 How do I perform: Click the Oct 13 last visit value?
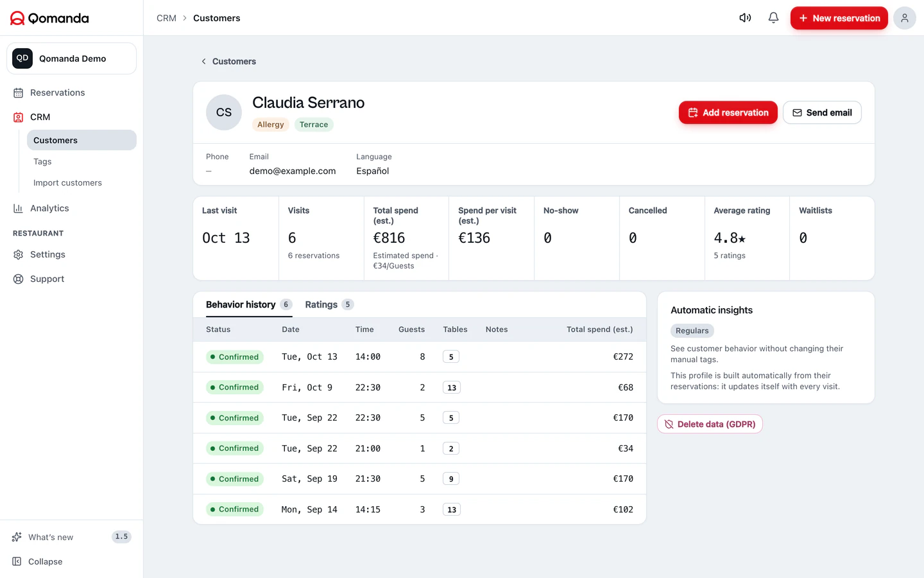click(226, 238)
